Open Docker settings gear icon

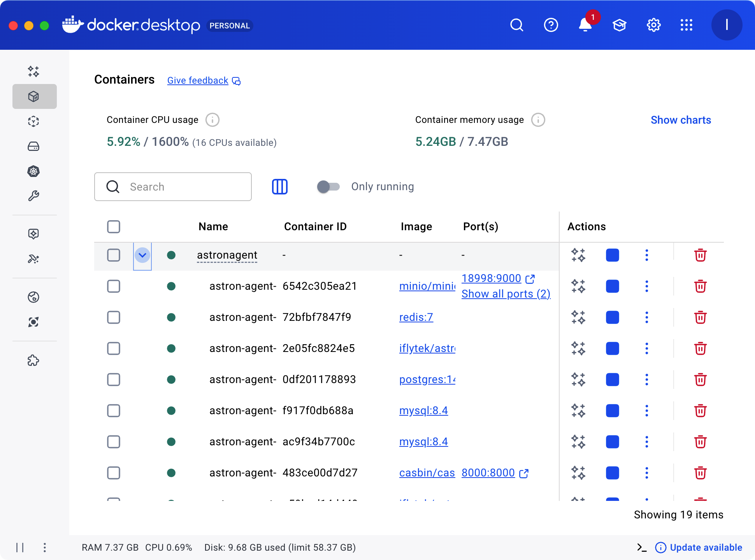click(x=653, y=25)
